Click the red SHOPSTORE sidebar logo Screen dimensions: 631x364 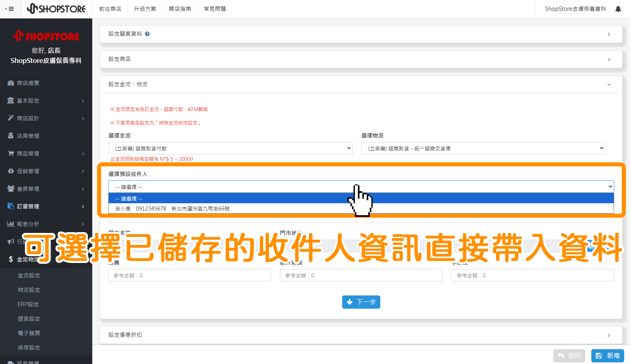click(x=46, y=36)
